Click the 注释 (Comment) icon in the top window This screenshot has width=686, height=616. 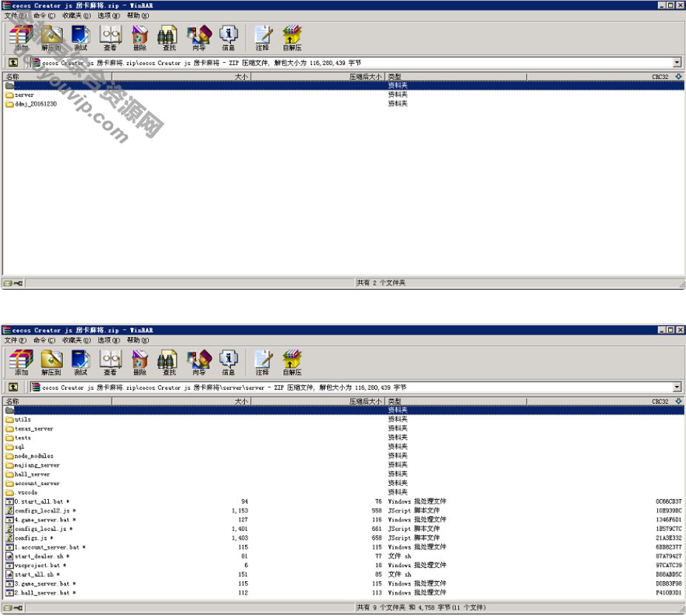tap(263, 38)
